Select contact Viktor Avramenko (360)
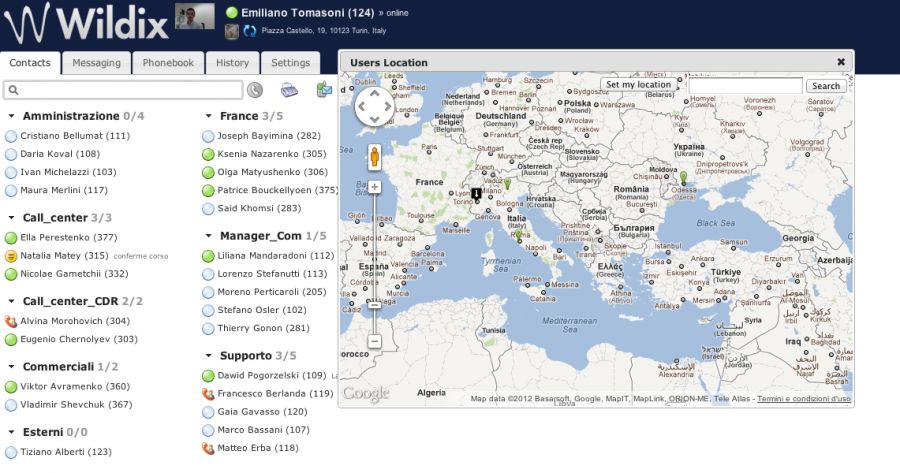The height and width of the screenshot is (473, 900). [x=75, y=386]
